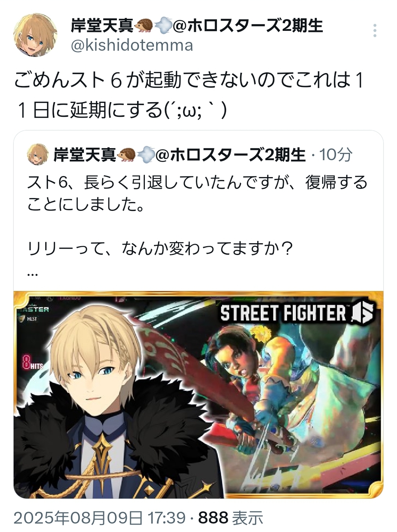
Task: Open the quoted tweet text about スト6 復帰
Action: [x=198, y=193]
